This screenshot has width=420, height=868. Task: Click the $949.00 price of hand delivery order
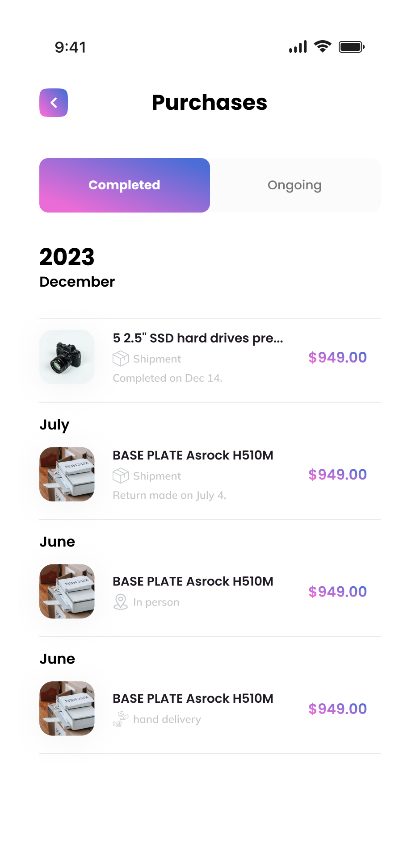pyautogui.click(x=337, y=709)
